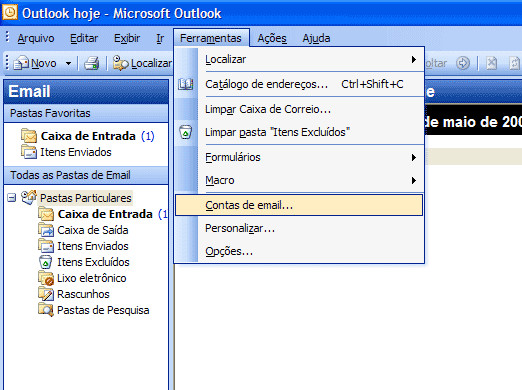Click the printer icon in toolbar

click(91, 63)
